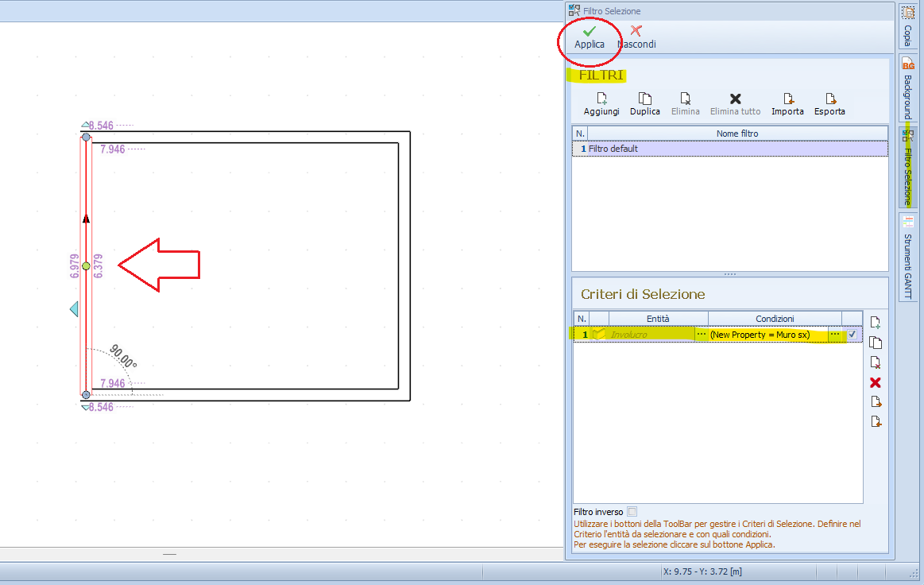Screen dimensions: 924x585
Task: Delete all criteria with red X
Action: (x=876, y=382)
